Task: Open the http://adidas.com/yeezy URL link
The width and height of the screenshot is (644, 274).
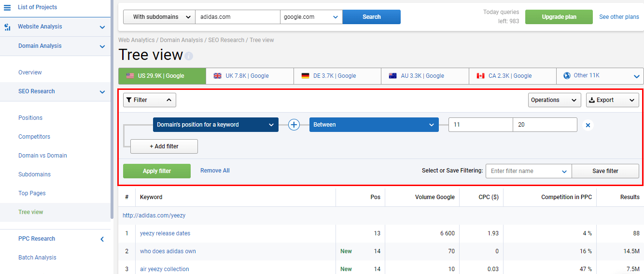Action: pyautogui.click(x=154, y=216)
